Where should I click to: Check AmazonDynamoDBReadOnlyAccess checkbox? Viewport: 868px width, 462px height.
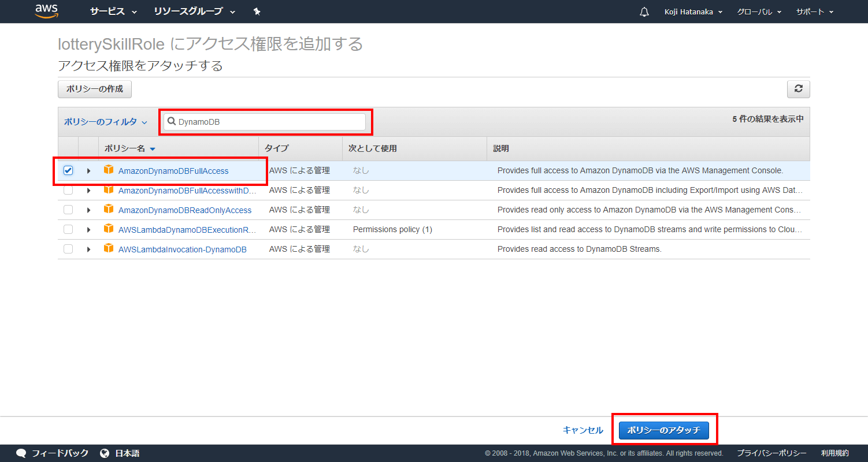(68, 210)
